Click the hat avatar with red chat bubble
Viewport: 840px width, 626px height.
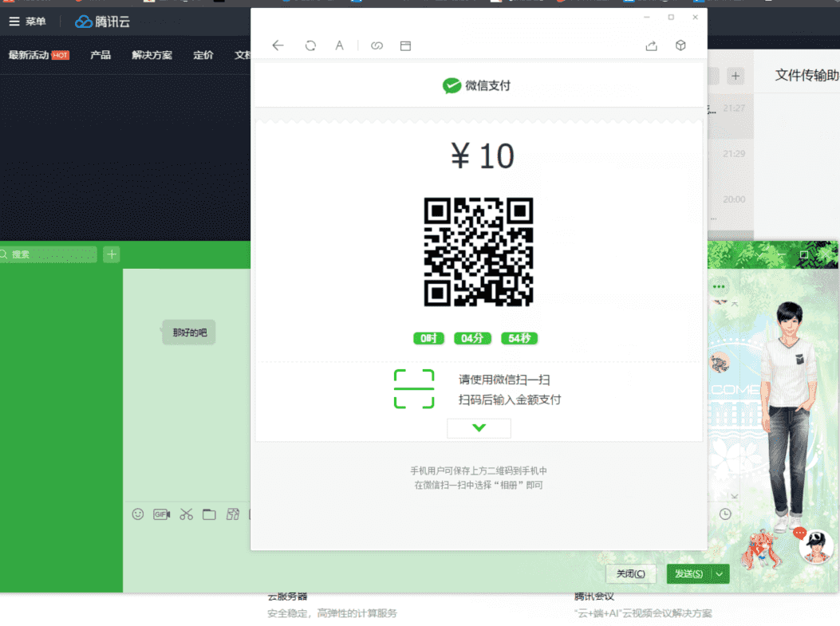coord(815,545)
